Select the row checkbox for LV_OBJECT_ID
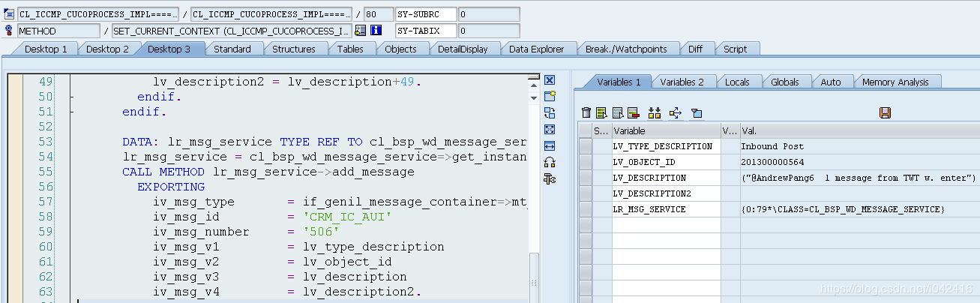 click(586, 162)
